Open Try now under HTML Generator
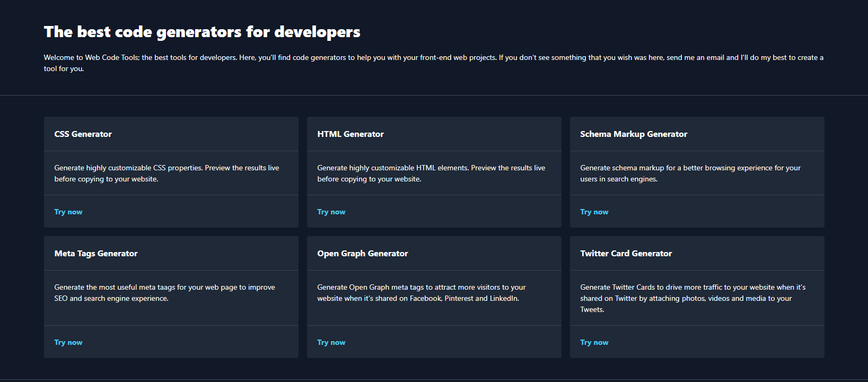Image resolution: width=868 pixels, height=382 pixels. [331, 212]
